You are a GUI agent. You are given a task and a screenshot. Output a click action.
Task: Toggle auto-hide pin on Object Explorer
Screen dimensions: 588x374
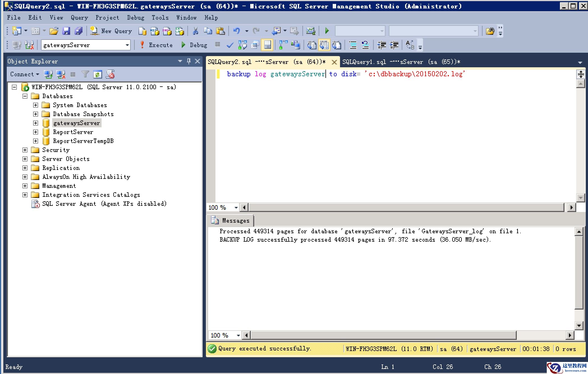189,61
